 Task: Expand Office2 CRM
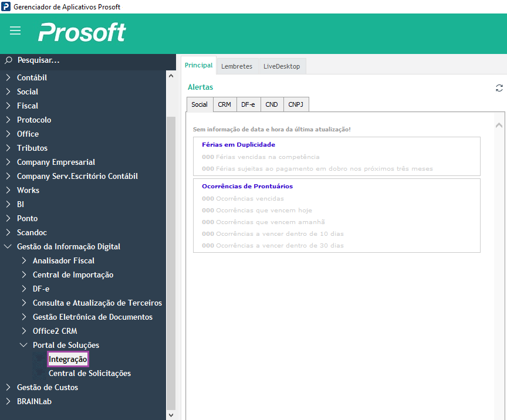[x=24, y=331]
